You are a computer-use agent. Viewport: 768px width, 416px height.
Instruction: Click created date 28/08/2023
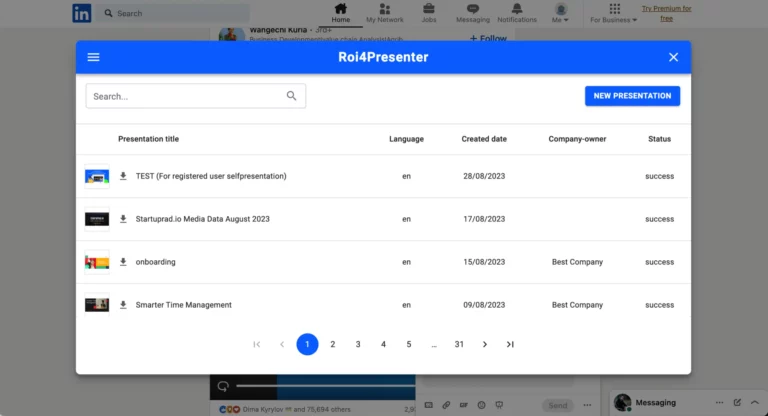click(x=484, y=176)
